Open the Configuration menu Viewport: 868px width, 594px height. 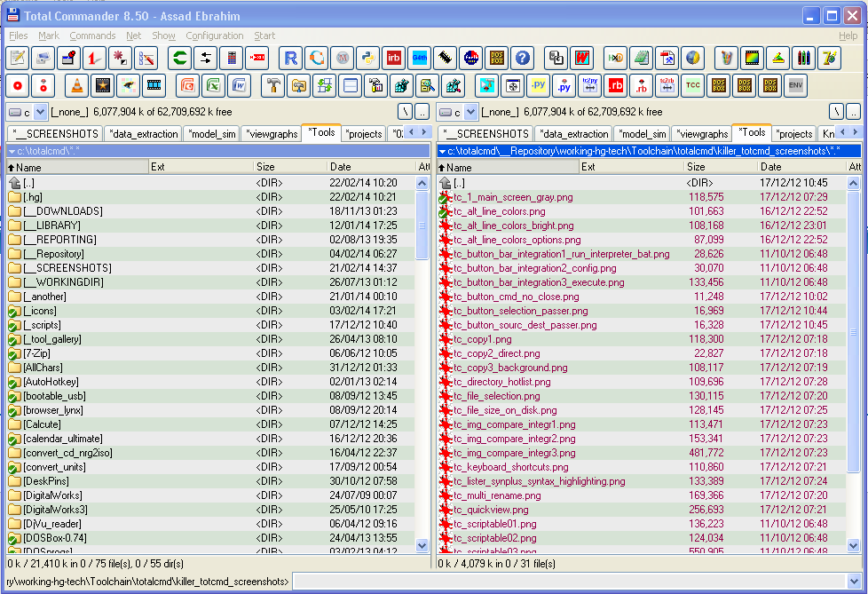pos(215,36)
